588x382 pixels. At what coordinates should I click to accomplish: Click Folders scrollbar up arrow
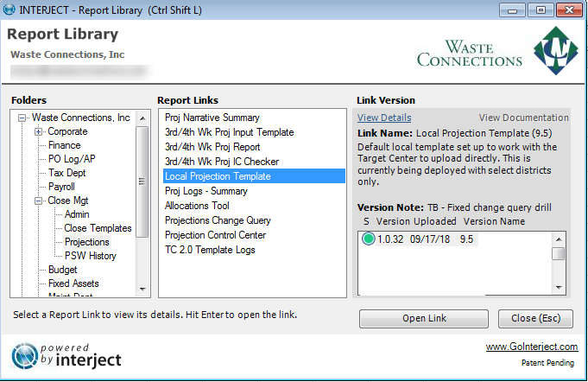pos(142,118)
